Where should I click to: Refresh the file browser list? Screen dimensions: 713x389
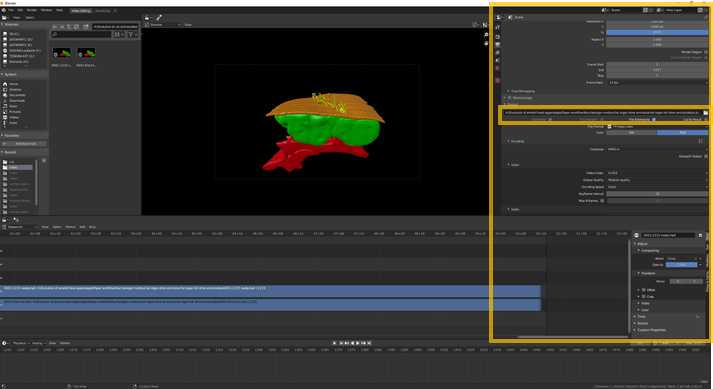click(76, 26)
